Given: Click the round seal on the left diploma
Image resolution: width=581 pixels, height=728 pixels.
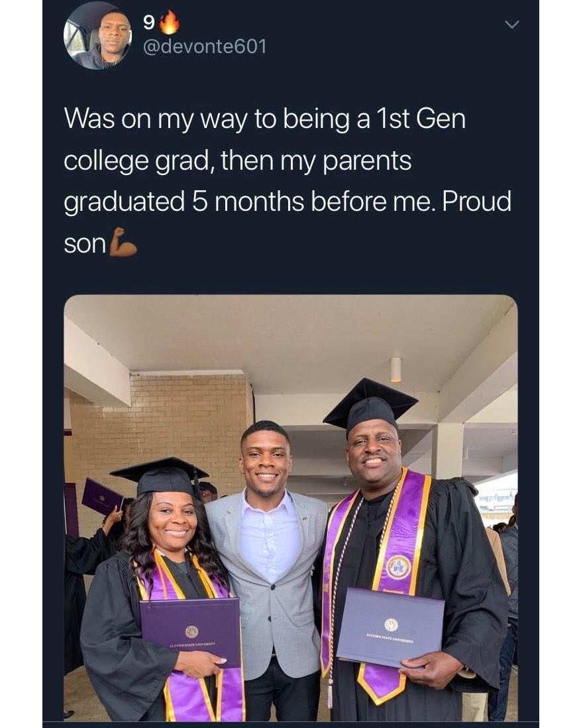Looking at the screenshot, I should pyautogui.click(x=191, y=631).
